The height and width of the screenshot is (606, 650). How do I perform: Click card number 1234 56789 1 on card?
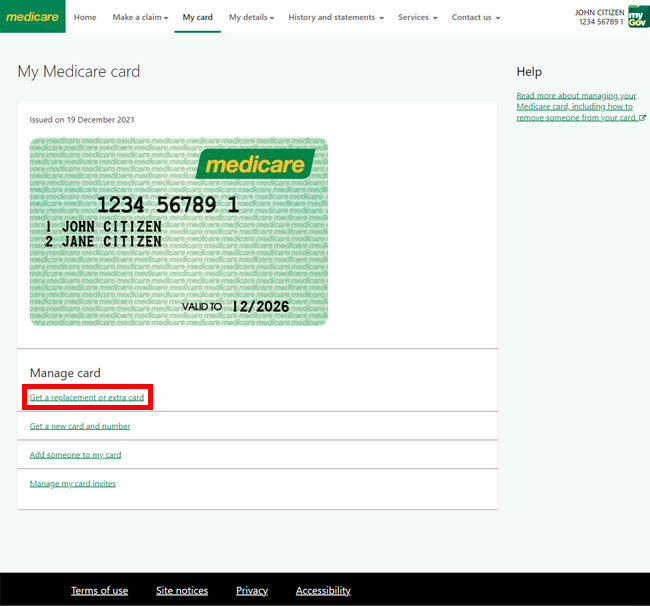(168, 205)
